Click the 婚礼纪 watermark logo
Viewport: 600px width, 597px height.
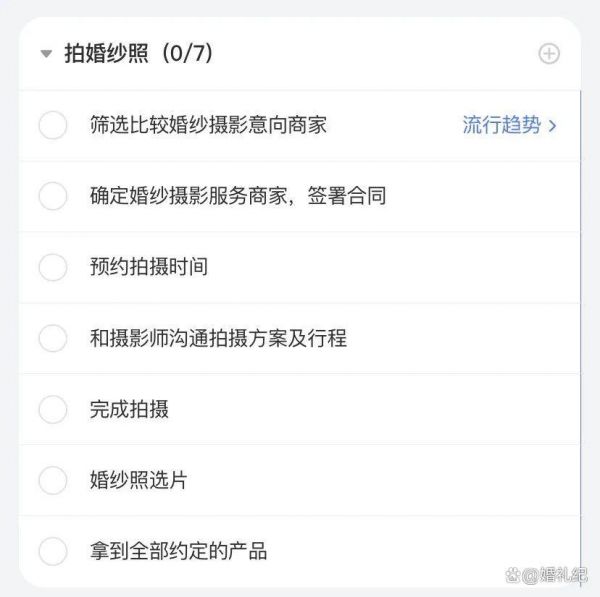coord(546,575)
